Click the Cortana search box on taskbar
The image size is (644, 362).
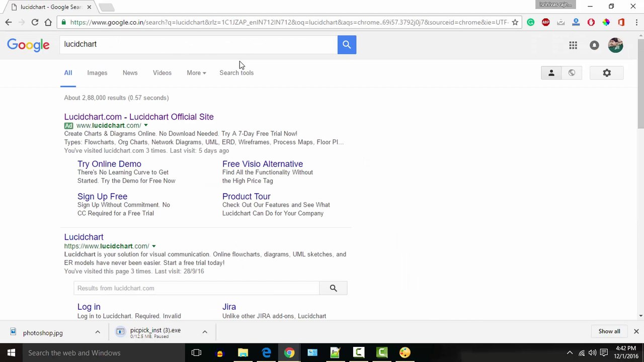click(x=103, y=352)
